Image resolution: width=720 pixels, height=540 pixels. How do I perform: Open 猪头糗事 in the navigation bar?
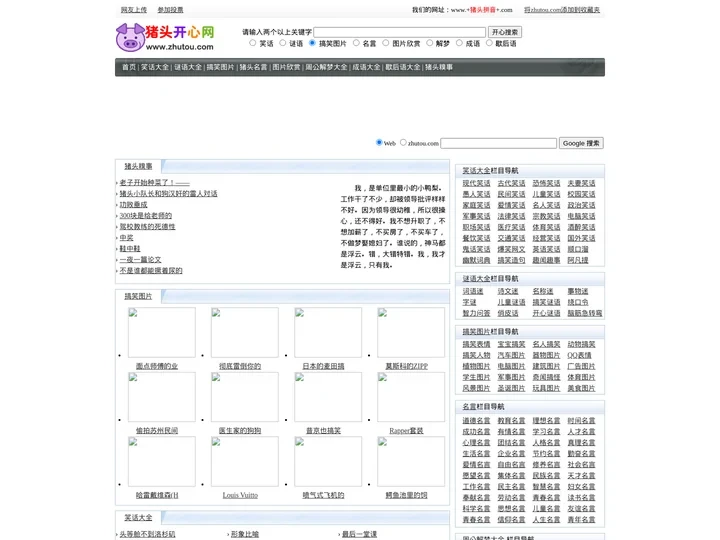pos(439,67)
